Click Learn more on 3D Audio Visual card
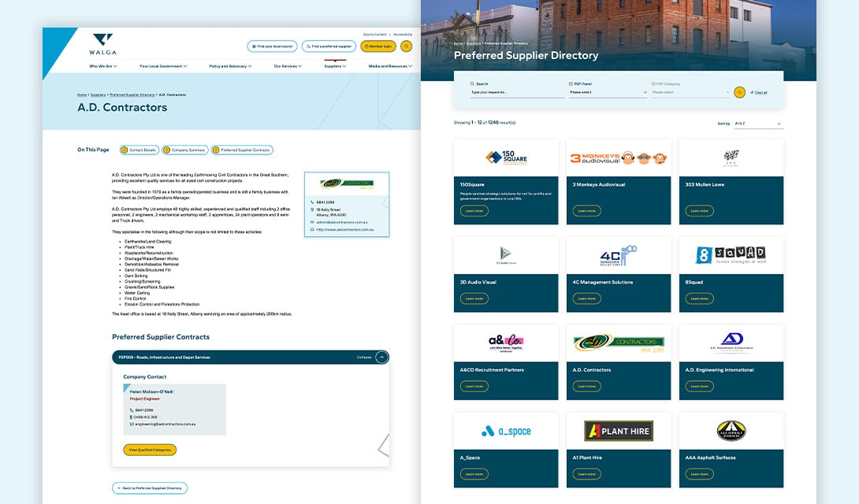The height and width of the screenshot is (504, 859). click(474, 298)
